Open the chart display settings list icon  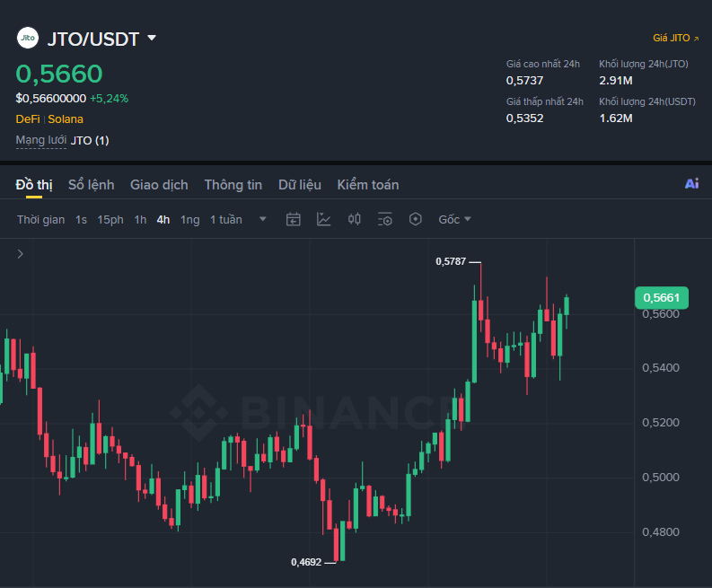coord(384,219)
